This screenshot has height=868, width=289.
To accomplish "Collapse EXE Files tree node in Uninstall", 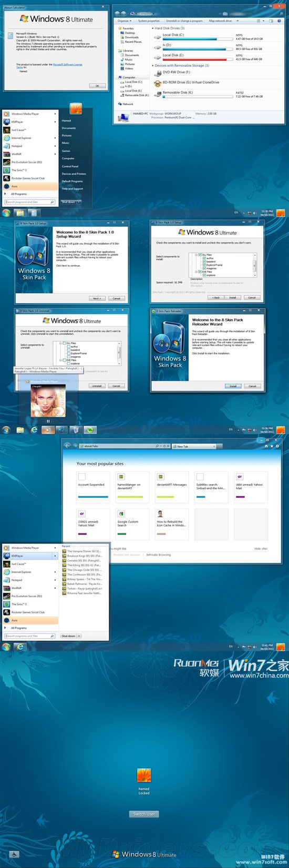I will point(61,360).
